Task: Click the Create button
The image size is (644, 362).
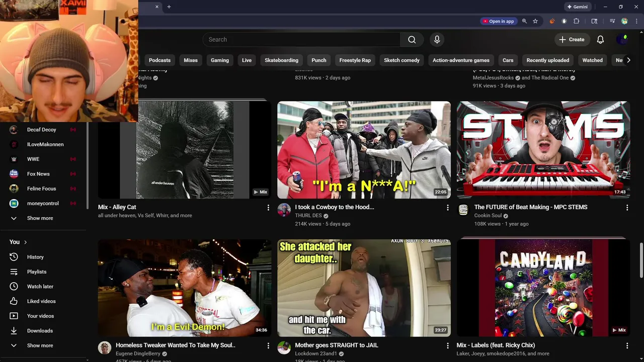Action: coord(572,40)
